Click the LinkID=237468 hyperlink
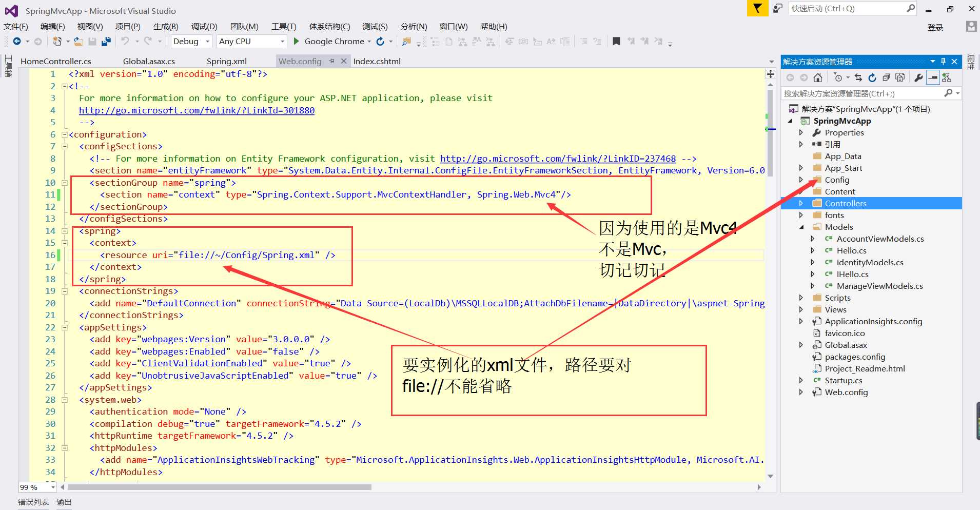This screenshot has height=510, width=980. click(x=558, y=159)
